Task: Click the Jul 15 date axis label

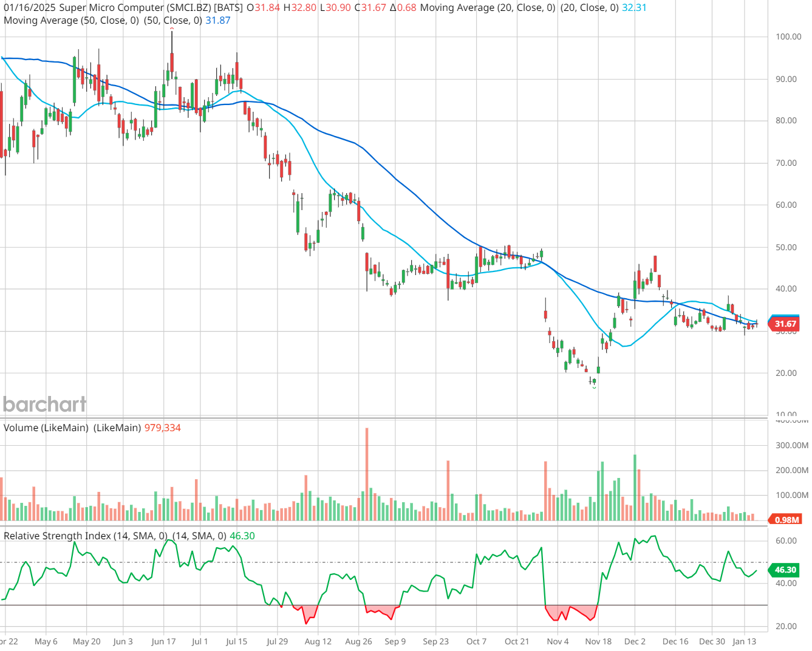Action: 237,641
